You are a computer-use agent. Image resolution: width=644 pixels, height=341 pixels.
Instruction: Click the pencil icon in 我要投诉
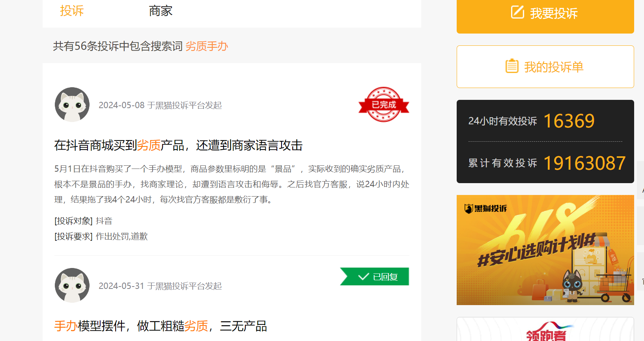[x=517, y=12]
